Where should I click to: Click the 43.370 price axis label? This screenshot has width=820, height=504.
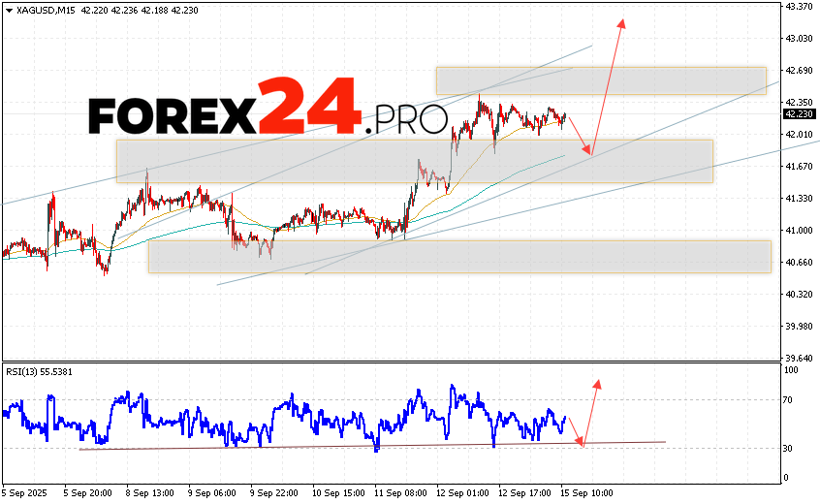[x=801, y=7]
